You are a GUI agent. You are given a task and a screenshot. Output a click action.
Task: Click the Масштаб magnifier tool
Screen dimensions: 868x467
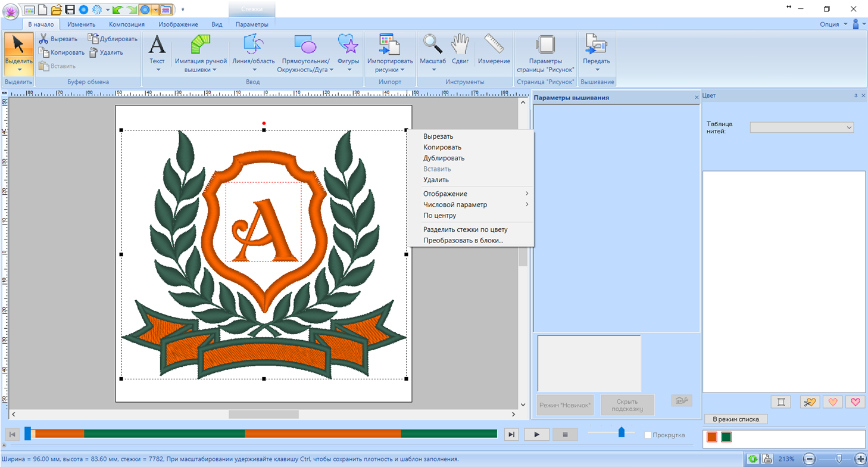point(433,45)
